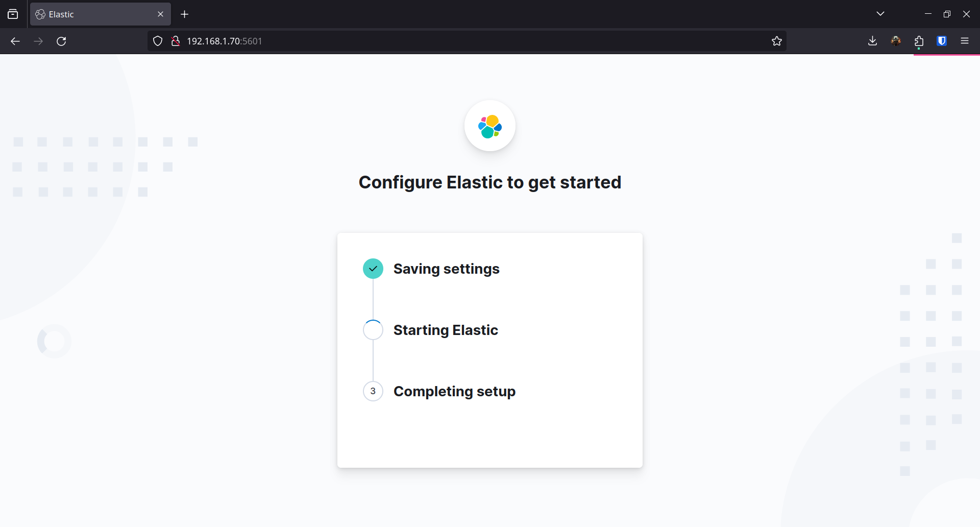Open the recent browsing Firefox View button
The height and width of the screenshot is (527, 980).
tap(13, 14)
